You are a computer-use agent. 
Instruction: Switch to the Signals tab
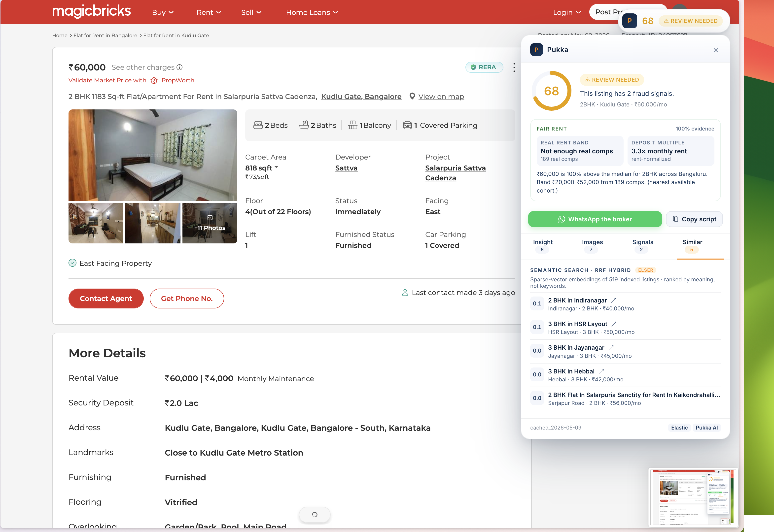[x=642, y=246]
